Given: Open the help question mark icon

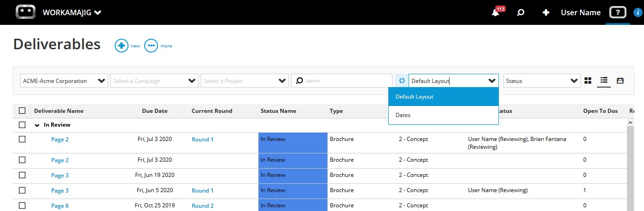Looking at the screenshot, I should 618,12.
